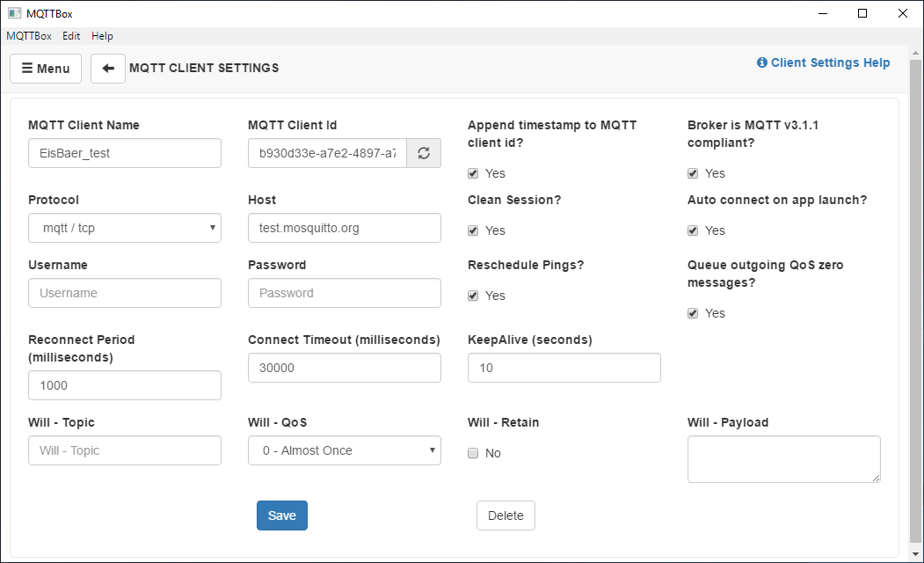Open the Protocol dropdown
Image resolution: width=924 pixels, height=563 pixels.
(125, 228)
